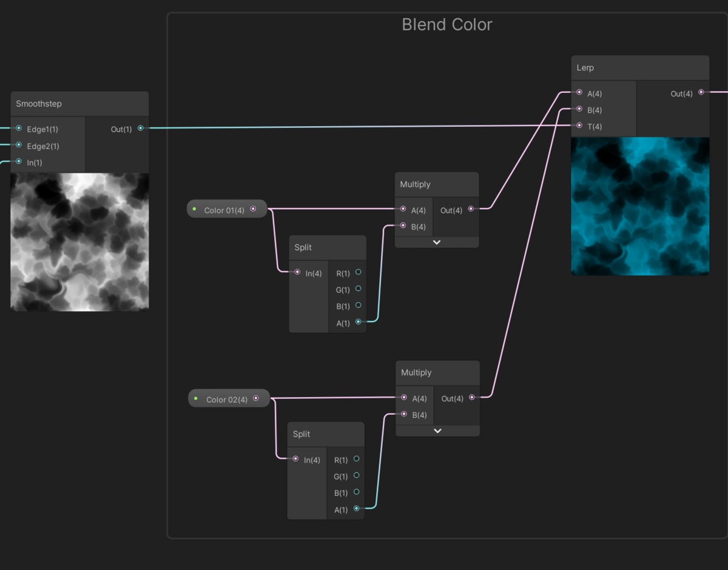Click the Smoothstep Edge1(1) input port
This screenshot has height=570, width=728.
pyautogui.click(x=19, y=129)
